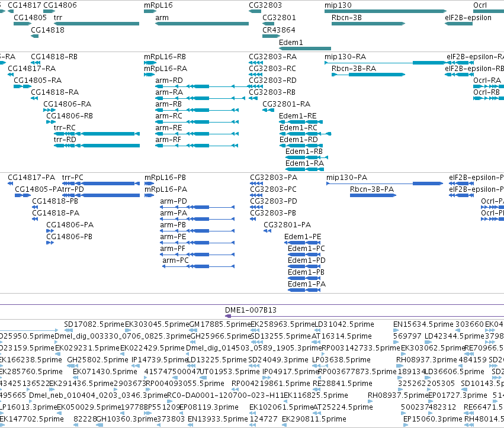Click the Edem1-RC transcript
Image resolution: width=504 pixels, height=428 pixels.
pyautogui.click(x=306, y=134)
